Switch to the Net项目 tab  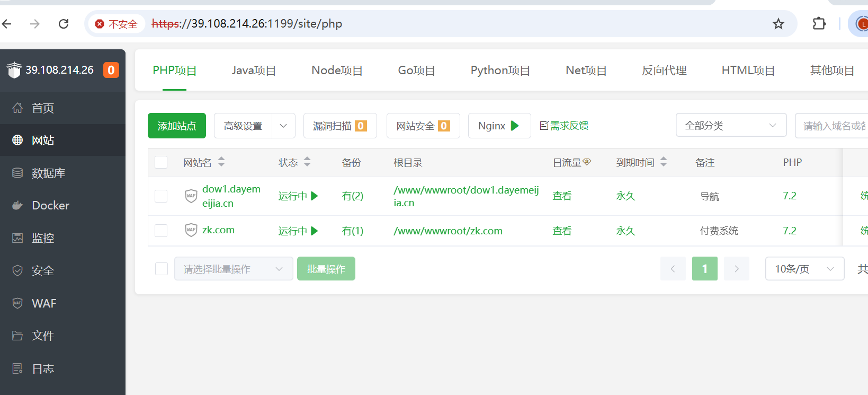click(x=586, y=71)
